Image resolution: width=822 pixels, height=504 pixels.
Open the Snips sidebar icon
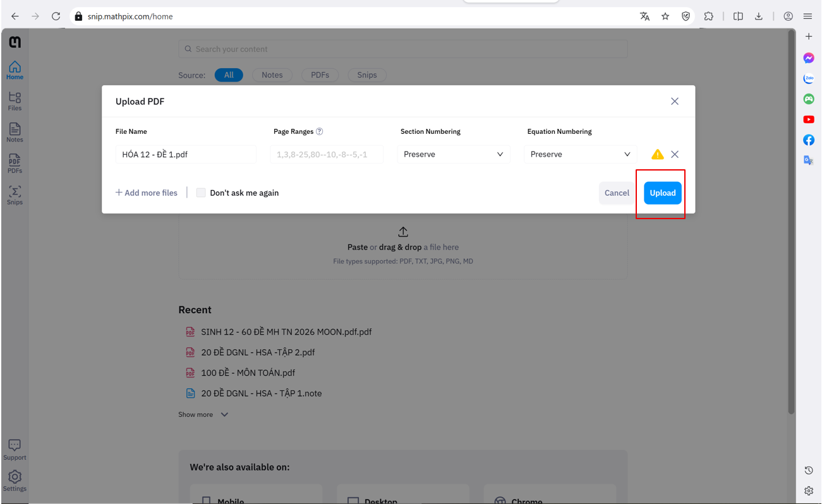[15, 195]
